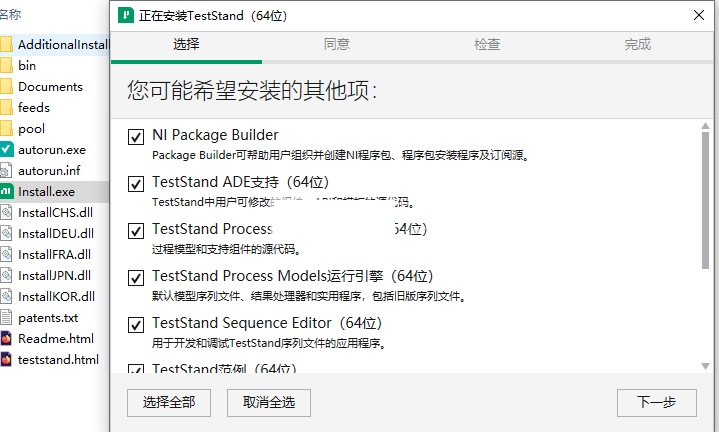This screenshot has width=719, height=432.
Task: Toggle TestStand ADE支持 checkbox
Action: coord(136,184)
